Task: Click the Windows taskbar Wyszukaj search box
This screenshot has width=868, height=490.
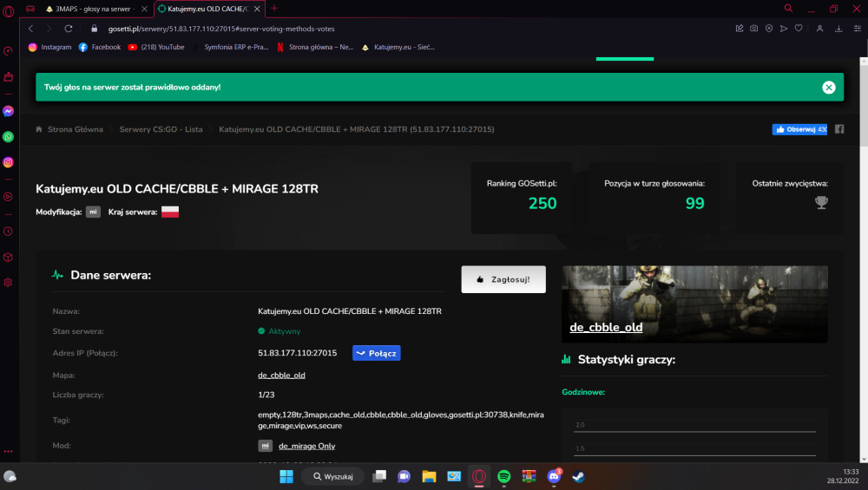Action: point(332,476)
